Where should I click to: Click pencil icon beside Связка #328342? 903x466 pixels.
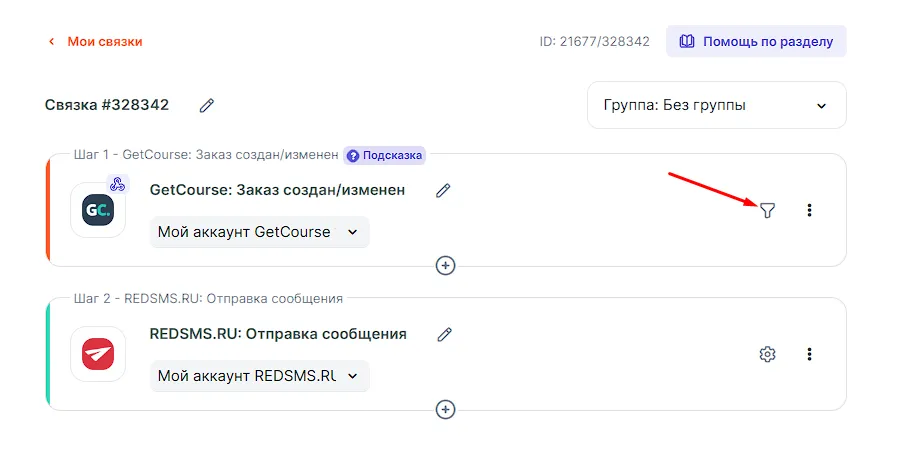coord(207,105)
